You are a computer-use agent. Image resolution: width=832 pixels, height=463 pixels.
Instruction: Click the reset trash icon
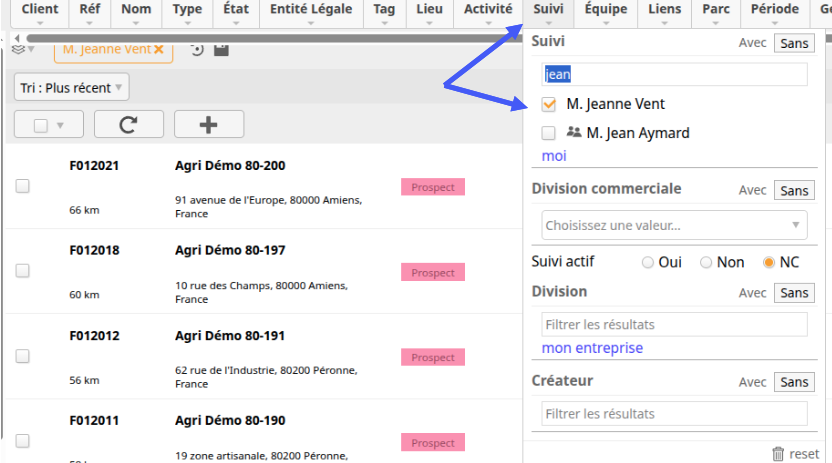tap(778, 454)
